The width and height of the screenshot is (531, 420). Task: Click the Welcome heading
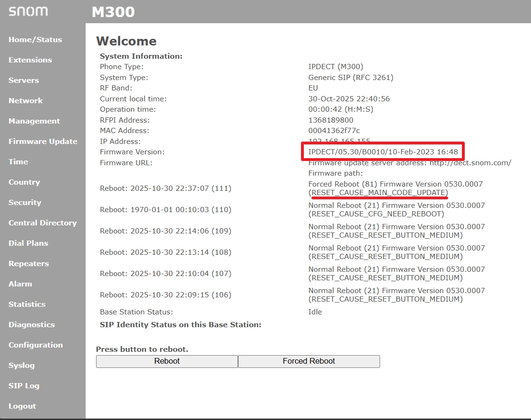[126, 41]
